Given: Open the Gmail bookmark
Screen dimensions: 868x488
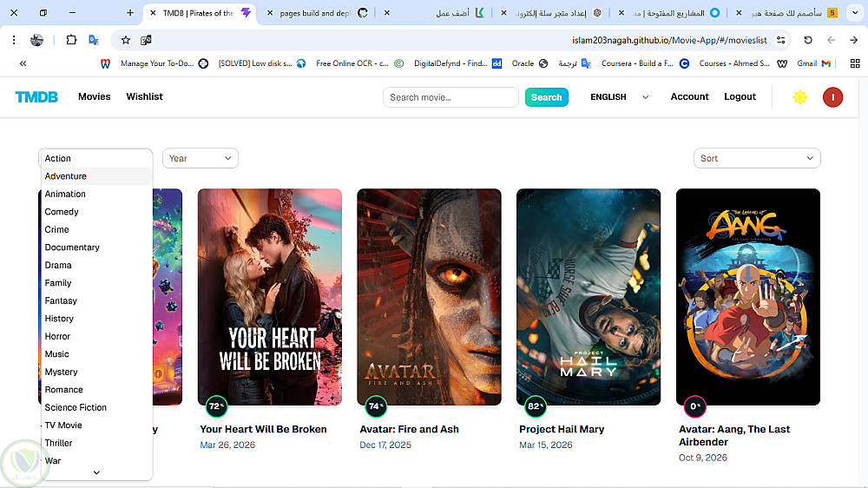Looking at the screenshot, I should coord(814,63).
